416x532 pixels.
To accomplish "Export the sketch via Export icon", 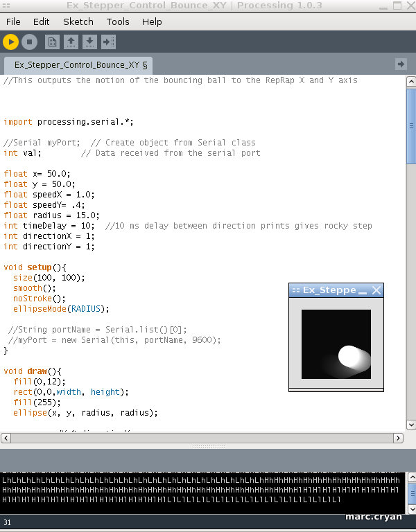I will pyautogui.click(x=108, y=42).
